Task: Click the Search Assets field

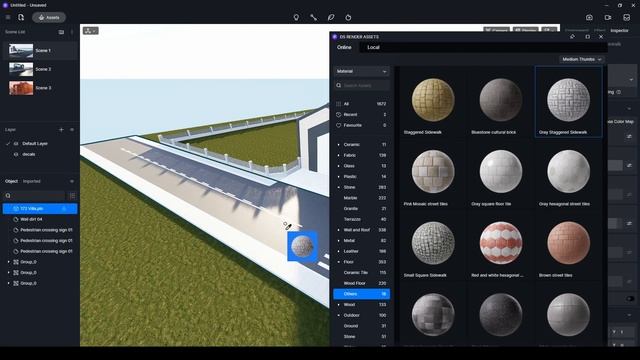Action: tap(361, 85)
